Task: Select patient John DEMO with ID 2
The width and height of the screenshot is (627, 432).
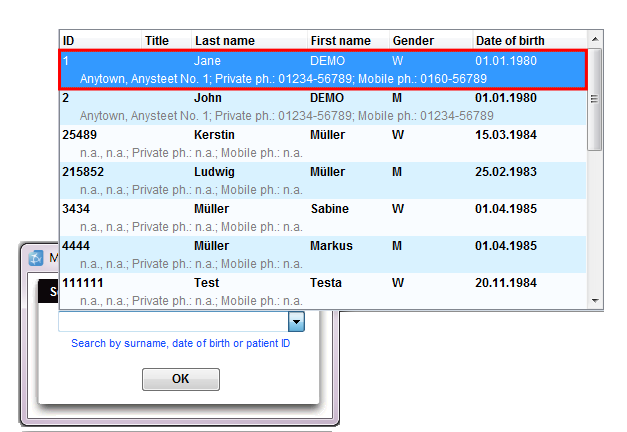Action: click(323, 107)
